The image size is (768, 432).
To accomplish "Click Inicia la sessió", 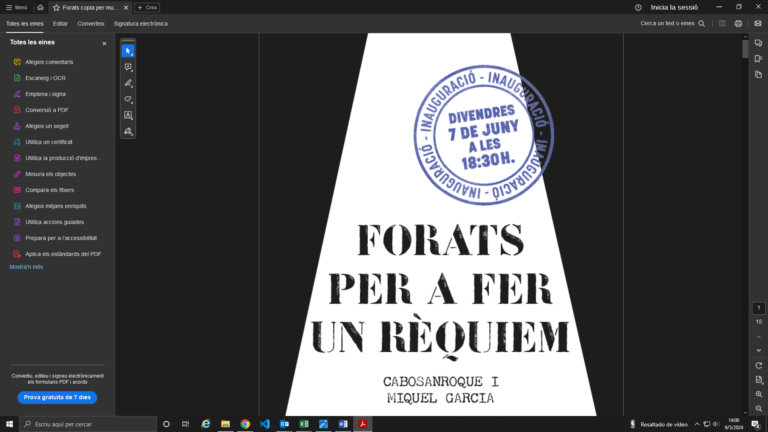I will coord(674,7).
